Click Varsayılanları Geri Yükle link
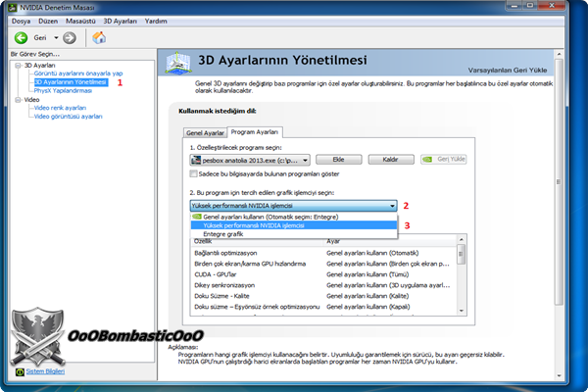The width and height of the screenshot is (588, 392). (x=507, y=71)
